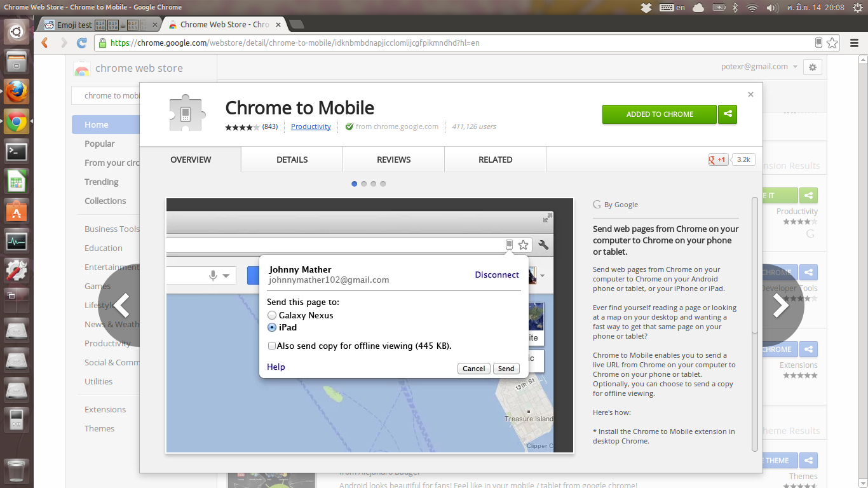Open the Productivity category link
The height and width of the screenshot is (488, 868).
[x=311, y=126]
